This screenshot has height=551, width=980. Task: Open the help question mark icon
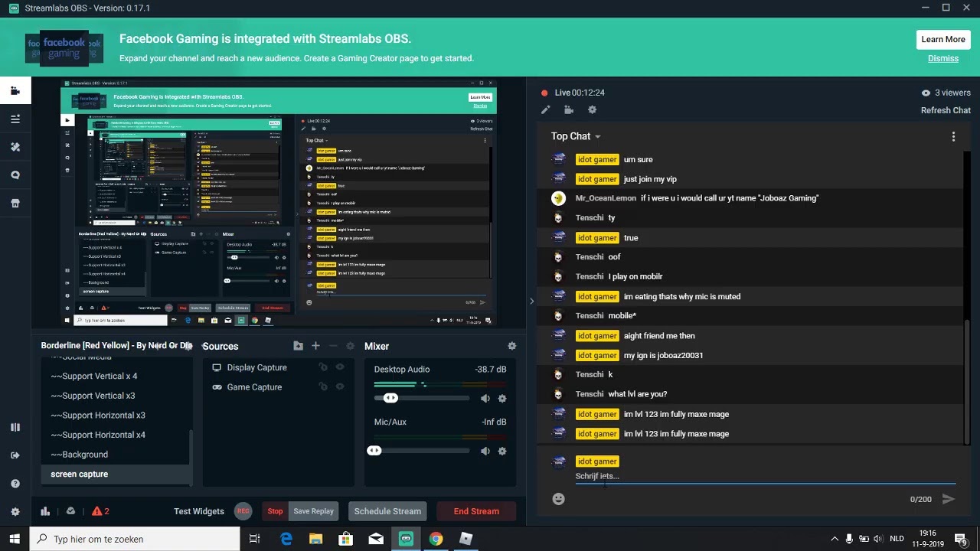15,484
